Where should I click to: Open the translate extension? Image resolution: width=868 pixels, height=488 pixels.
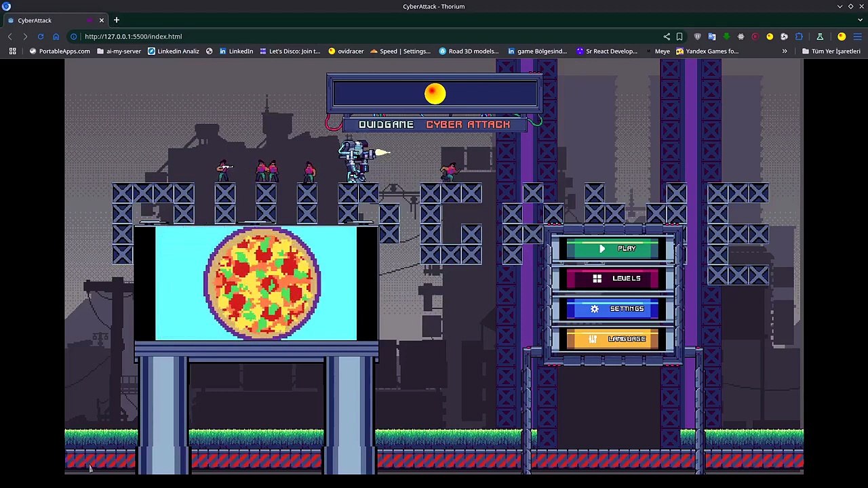tap(711, 37)
